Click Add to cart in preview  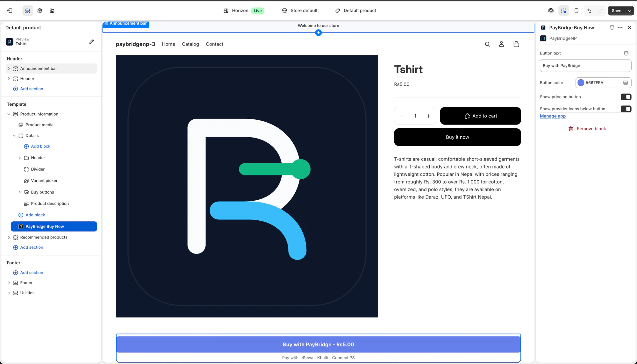coord(480,116)
